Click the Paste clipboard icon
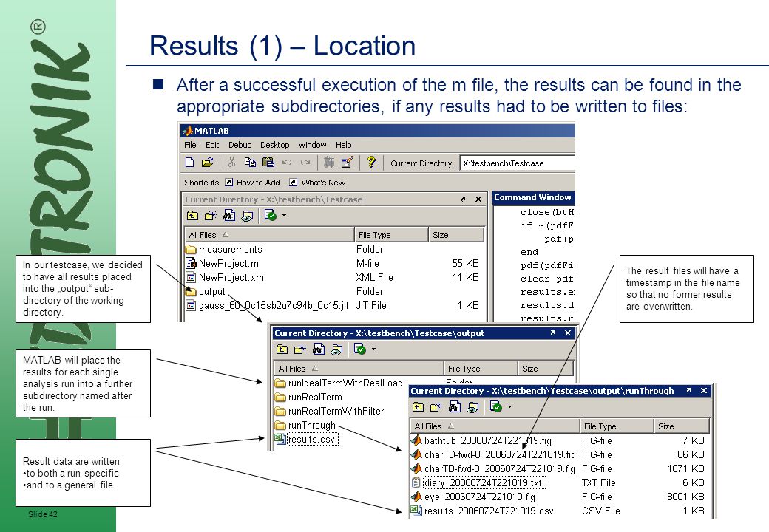This screenshot has width=769, height=532. click(268, 163)
